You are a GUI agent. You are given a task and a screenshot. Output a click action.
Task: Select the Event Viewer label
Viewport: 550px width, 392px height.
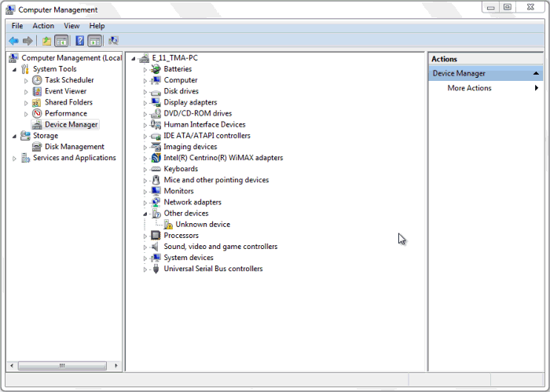[65, 91]
